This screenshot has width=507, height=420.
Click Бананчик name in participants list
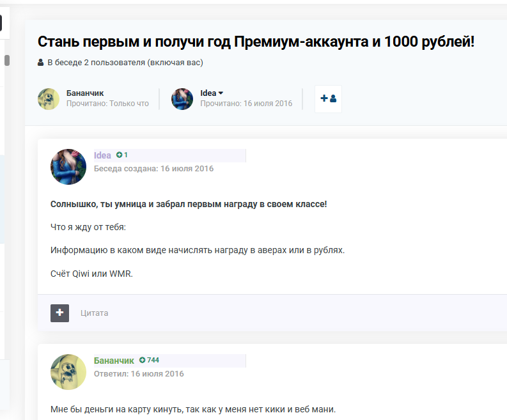pos(85,93)
